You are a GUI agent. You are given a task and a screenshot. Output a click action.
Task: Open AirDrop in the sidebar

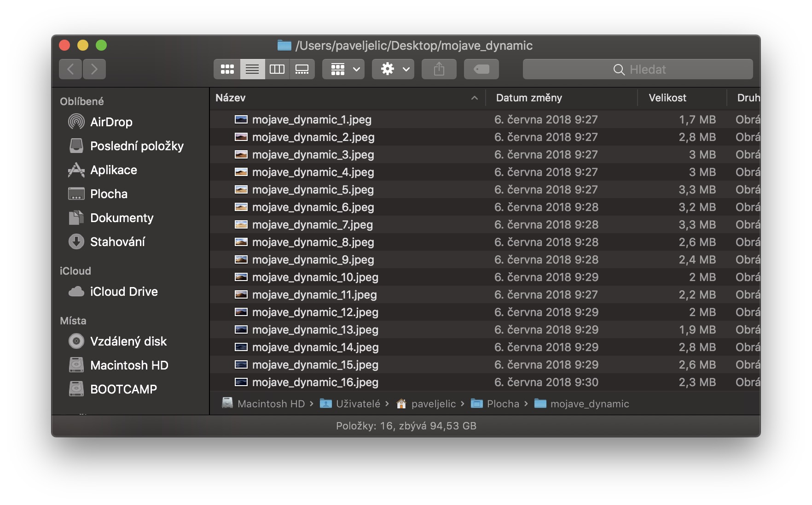pos(111,122)
